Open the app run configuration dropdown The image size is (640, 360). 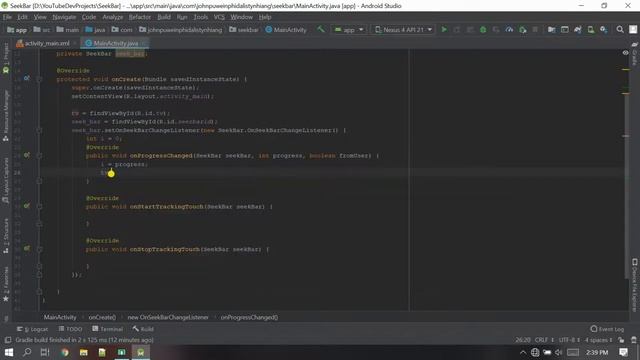[x=349, y=30]
